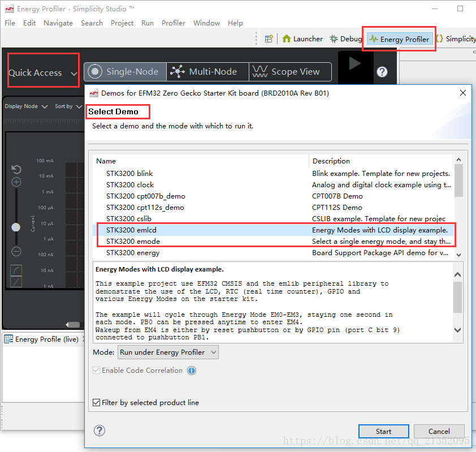Expand the Display Node dropdown
Screen dimensions: 476x452
click(x=26, y=106)
